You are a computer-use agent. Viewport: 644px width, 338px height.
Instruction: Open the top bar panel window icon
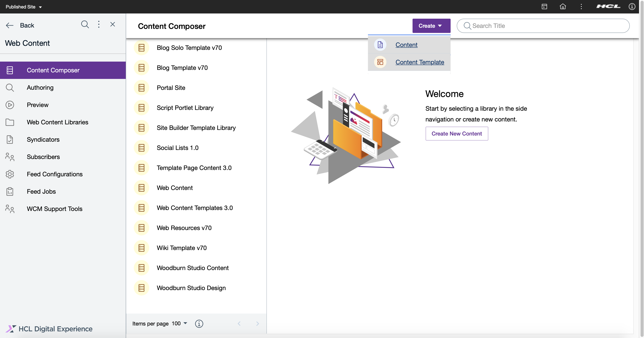544,7
